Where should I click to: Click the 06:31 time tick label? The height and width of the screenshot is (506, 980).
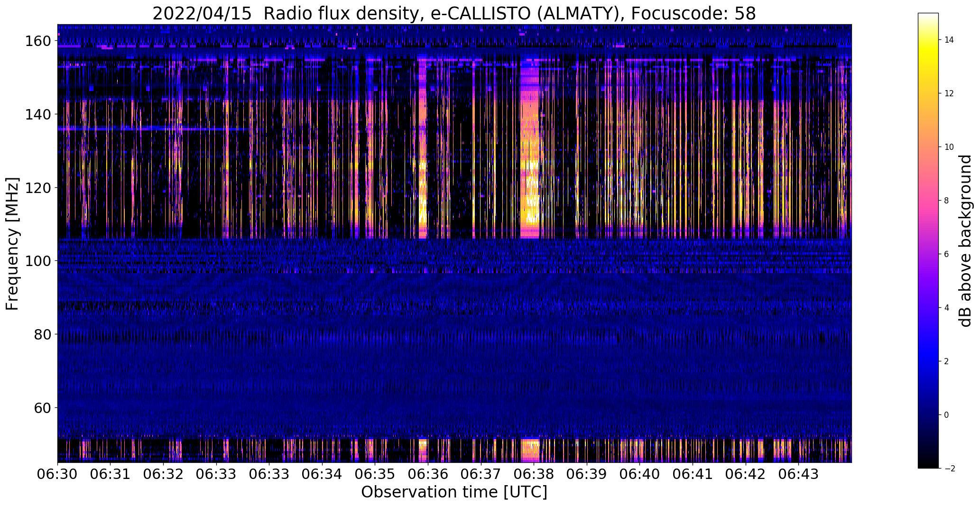point(111,474)
